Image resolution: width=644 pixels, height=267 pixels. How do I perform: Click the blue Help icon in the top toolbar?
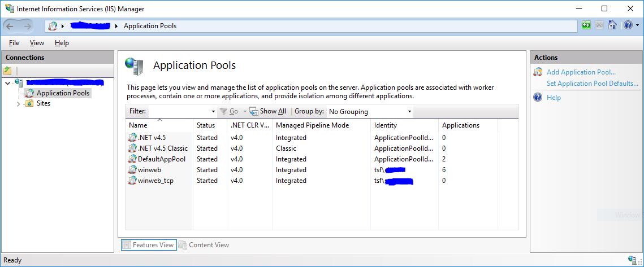tap(628, 25)
